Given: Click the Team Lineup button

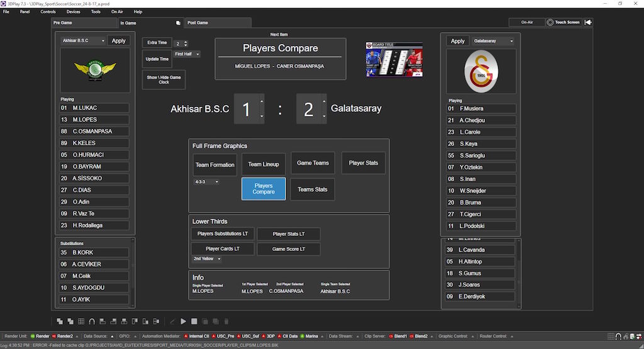Looking at the screenshot, I should (x=264, y=164).
